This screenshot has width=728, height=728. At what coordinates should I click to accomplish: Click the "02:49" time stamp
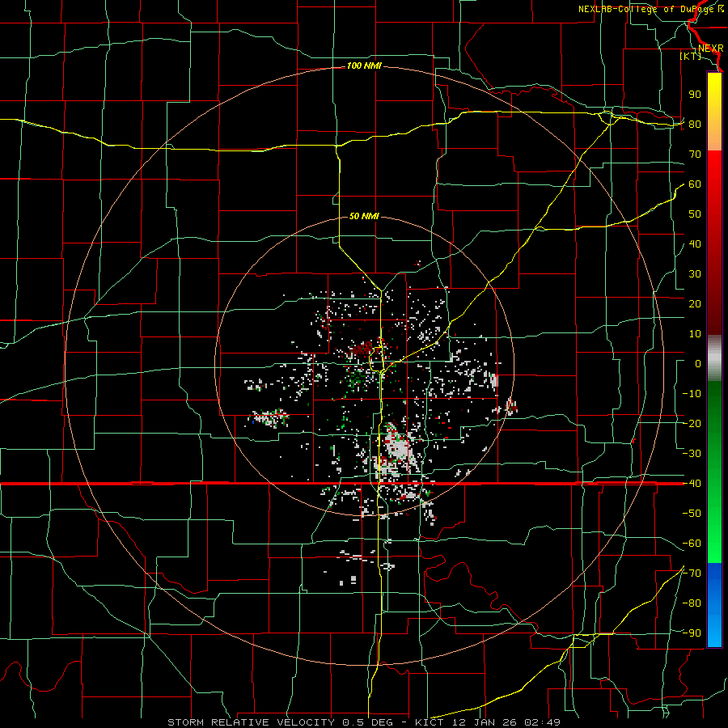[542, 722]
